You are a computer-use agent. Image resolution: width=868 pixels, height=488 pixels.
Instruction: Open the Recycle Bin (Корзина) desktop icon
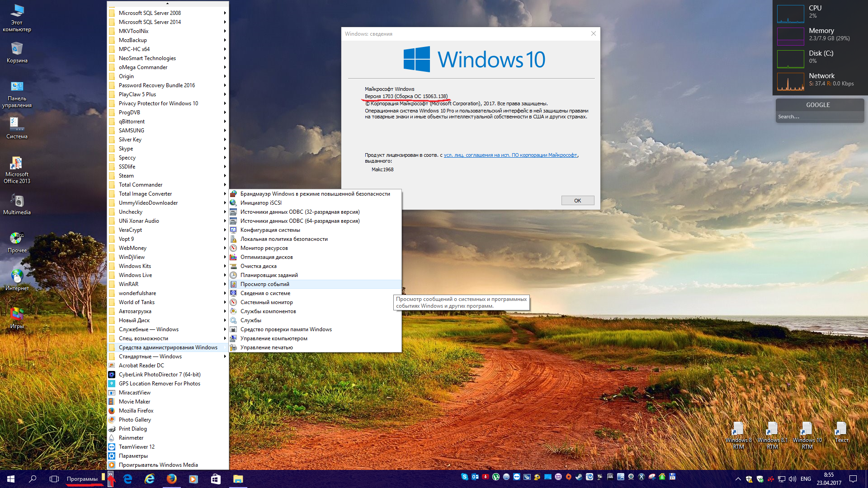coord(17,52)
